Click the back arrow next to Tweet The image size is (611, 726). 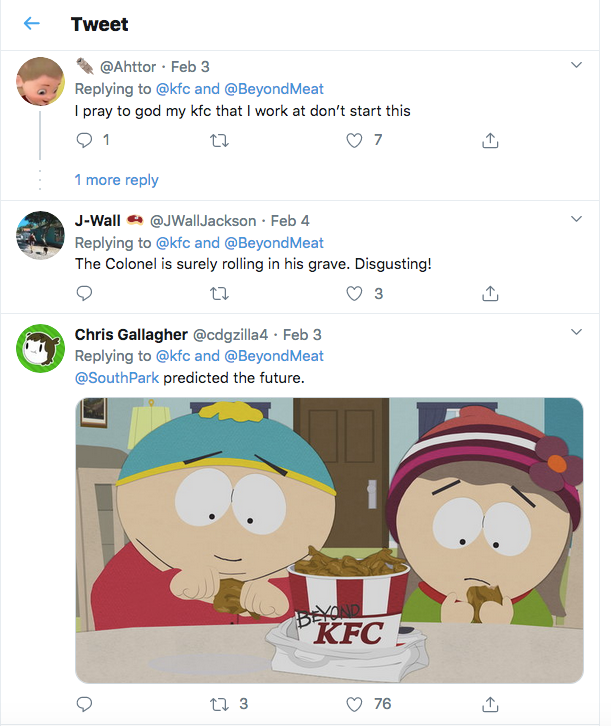32,24
